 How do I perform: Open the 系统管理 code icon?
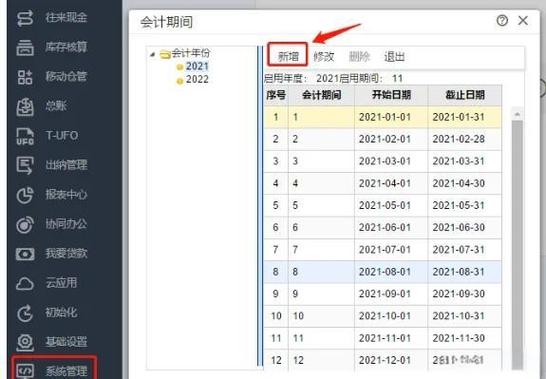tap(25, 371)
